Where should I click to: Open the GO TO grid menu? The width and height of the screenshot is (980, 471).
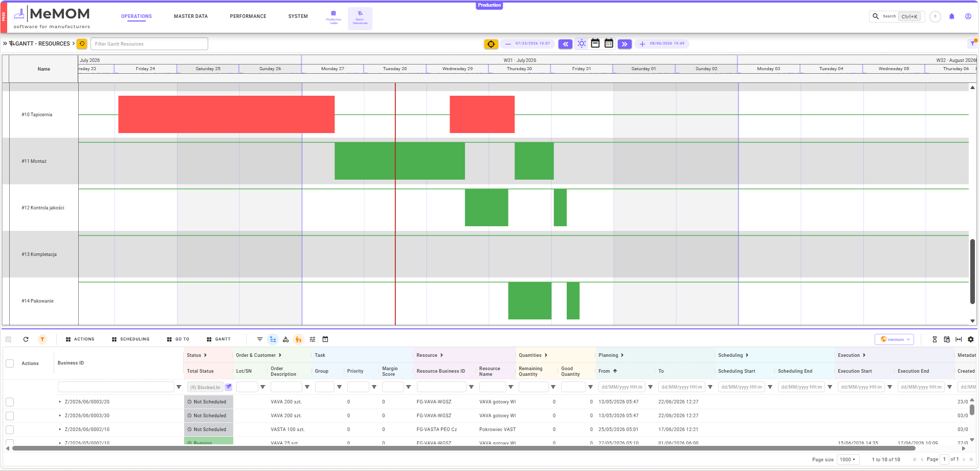pos(178,339)
